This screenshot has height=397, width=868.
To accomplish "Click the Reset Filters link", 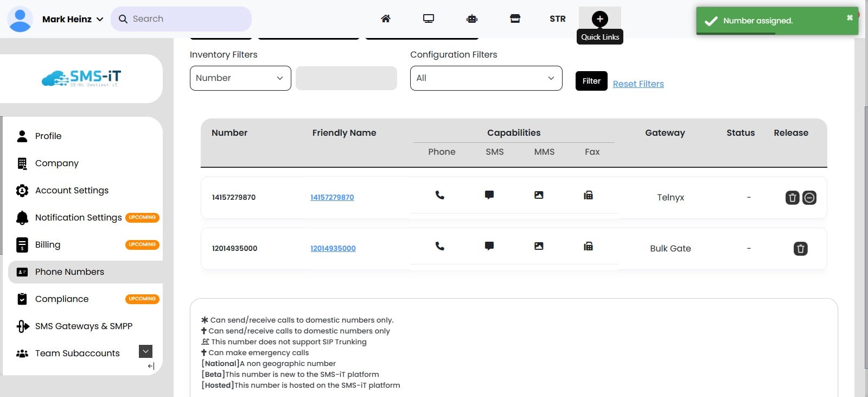I will pos(639,84).
